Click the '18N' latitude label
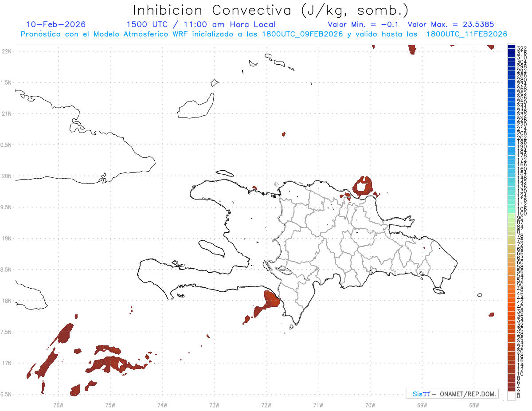532x411 pixels. click(7, 301)
